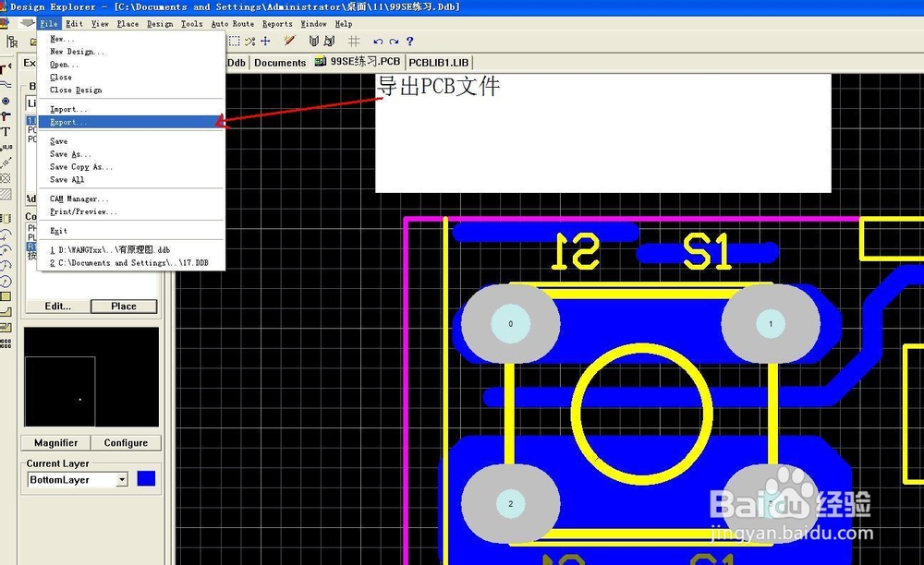Click the Design Manager tree toolbar icon
The image size is (924, 565).
pos(11,42)
